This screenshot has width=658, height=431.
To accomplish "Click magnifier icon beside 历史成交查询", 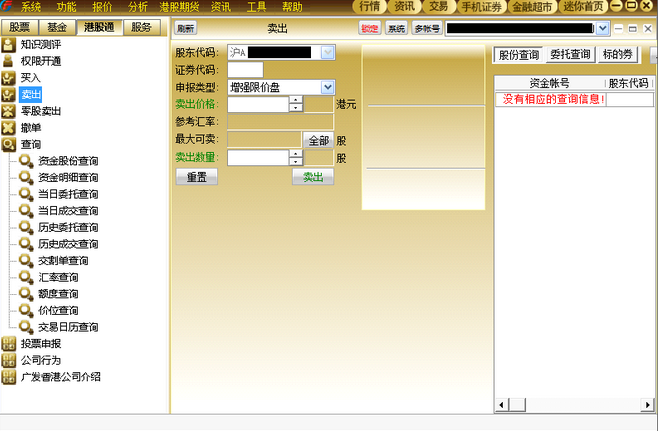I will (26, 244).
